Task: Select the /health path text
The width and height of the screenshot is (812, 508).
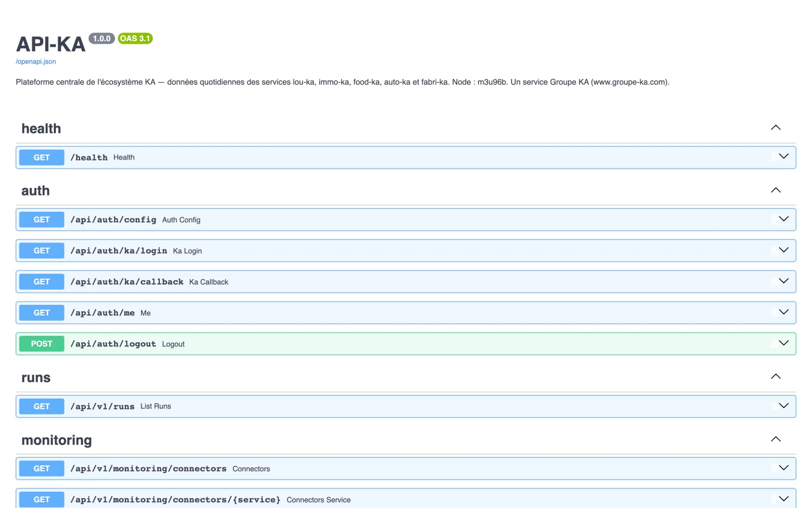Action: click(x=89, y=157)
